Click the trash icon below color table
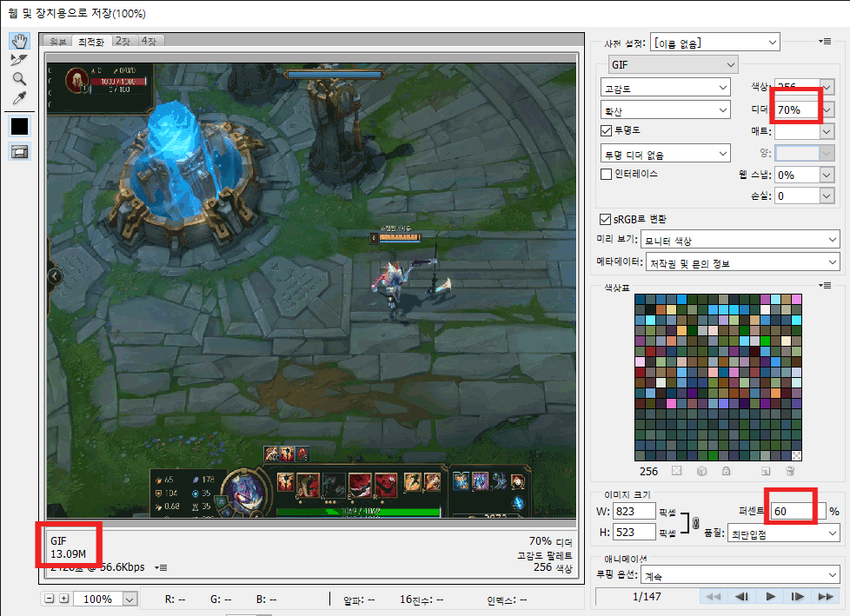This screenshot has height=616, width=850. tap(790, 471)
